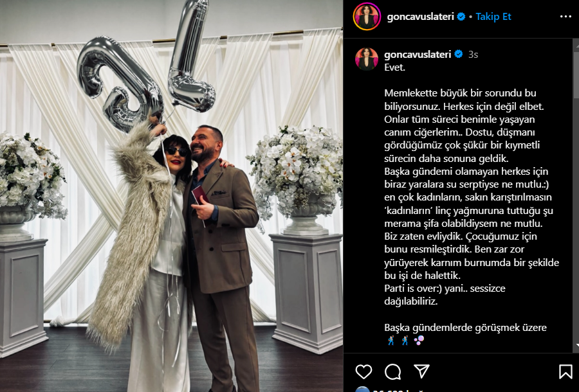
Task: Click Takip Et to follow the account
Action: (493, 17)
